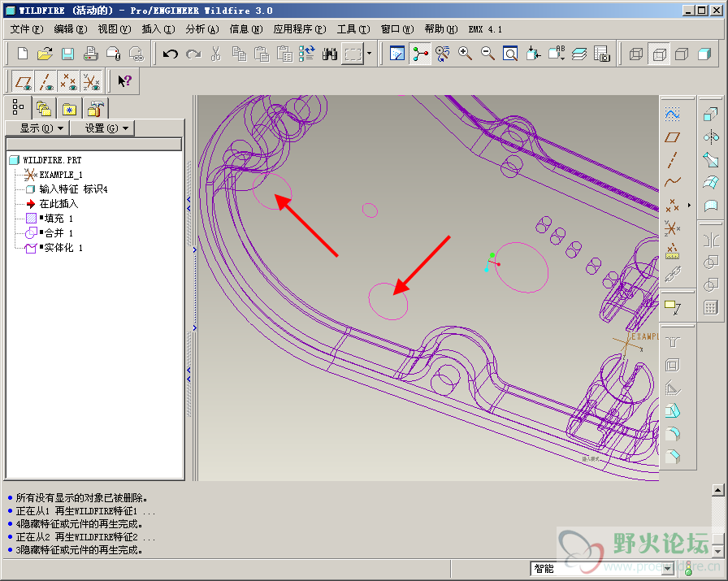The image size is (728, 581).
Task: Create a new file with the New icon
Action: click(22, 54)
